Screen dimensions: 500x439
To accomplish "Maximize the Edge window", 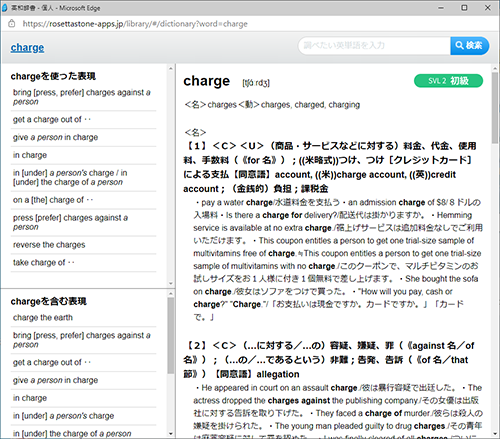I will point(464,8).
